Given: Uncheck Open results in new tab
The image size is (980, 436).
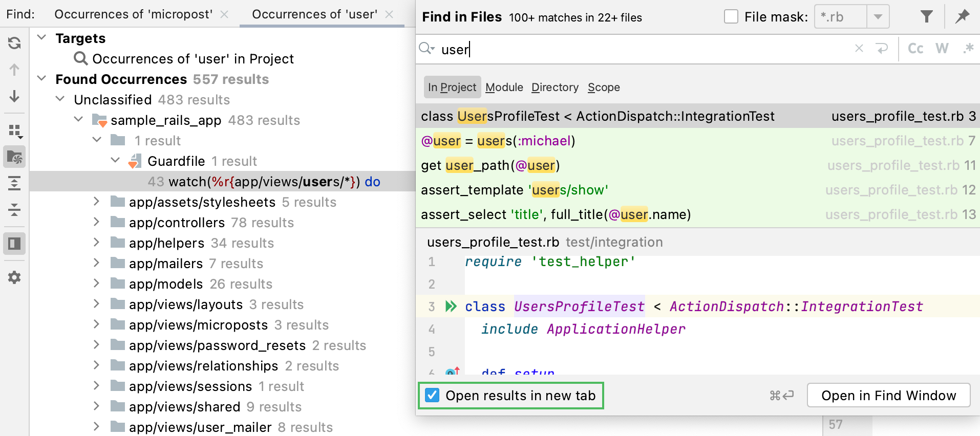Looking at the screenshot, I should pyautogui.click(x=433, y=396).
